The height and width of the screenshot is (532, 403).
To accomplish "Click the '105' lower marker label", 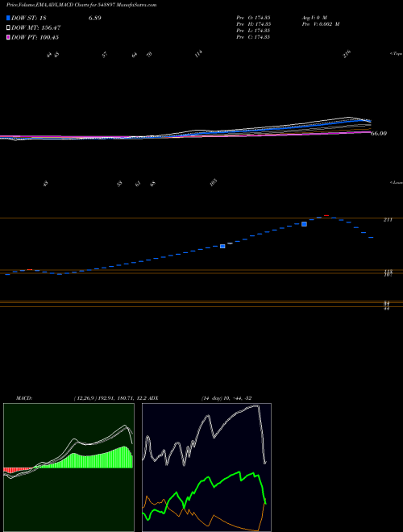I will (x=213, y=183).
